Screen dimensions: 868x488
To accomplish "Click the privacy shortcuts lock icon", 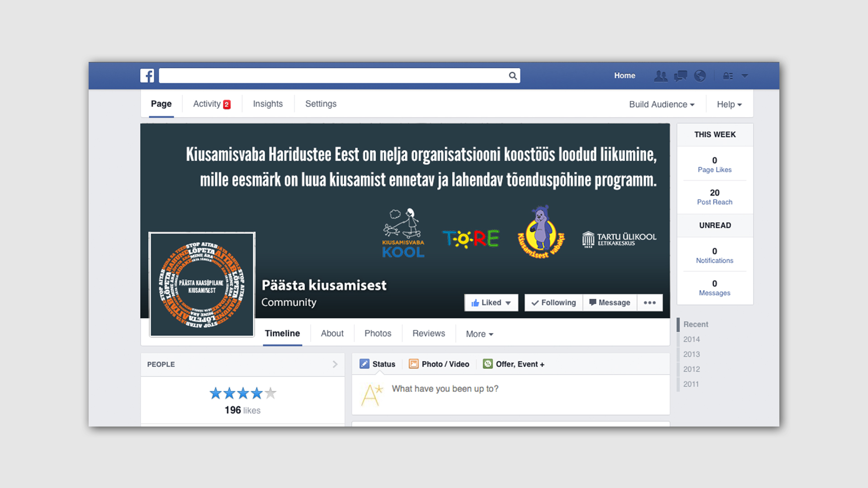I will pyautogui.click(x=728, y=76).
